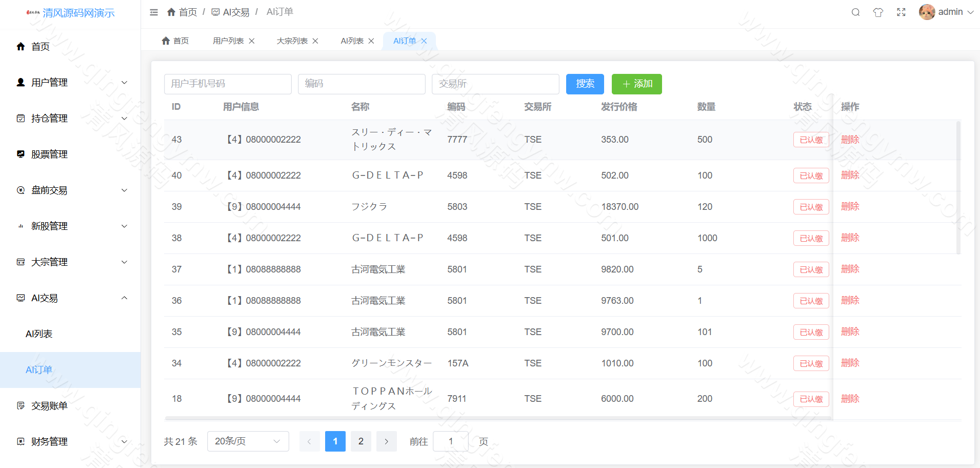Switch to the 首页 tab
The width and height of the screenshot is (980, 468).
pyautogui.click(x=175, y=41)
